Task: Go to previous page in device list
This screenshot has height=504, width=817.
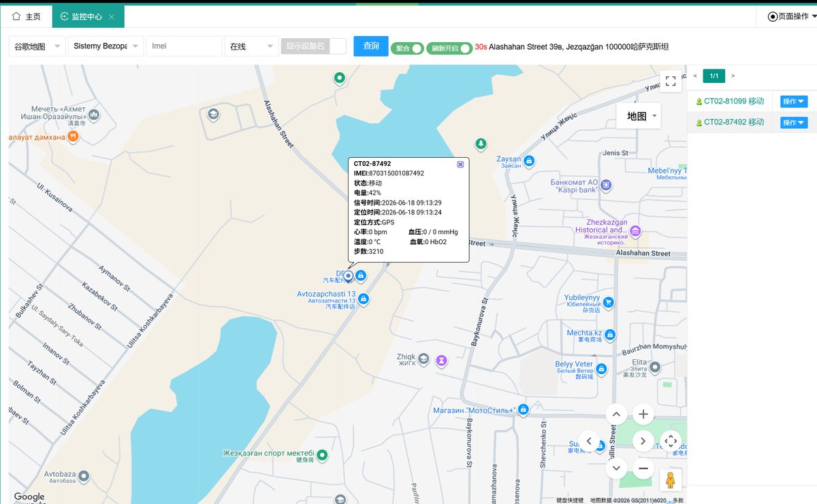Action: (695, 76)
